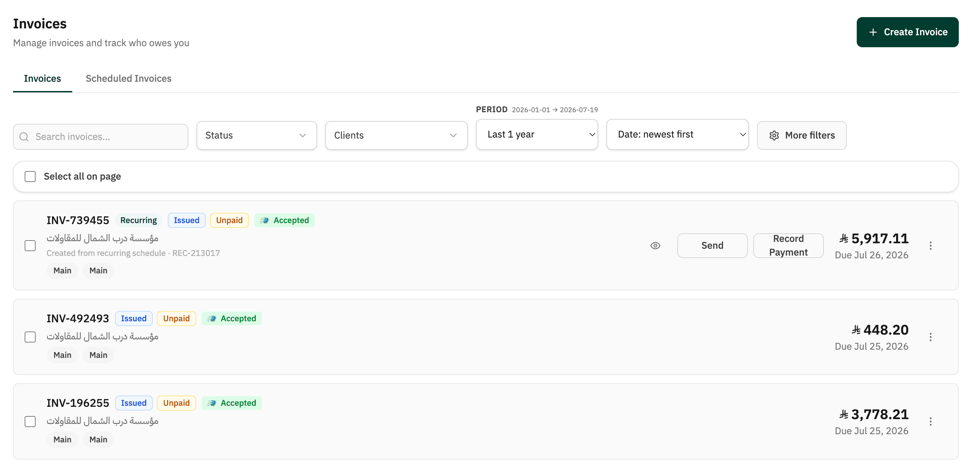Click the Create Invoice button
The width and height of the screenshot is (980, 466).
coord(907,32)
